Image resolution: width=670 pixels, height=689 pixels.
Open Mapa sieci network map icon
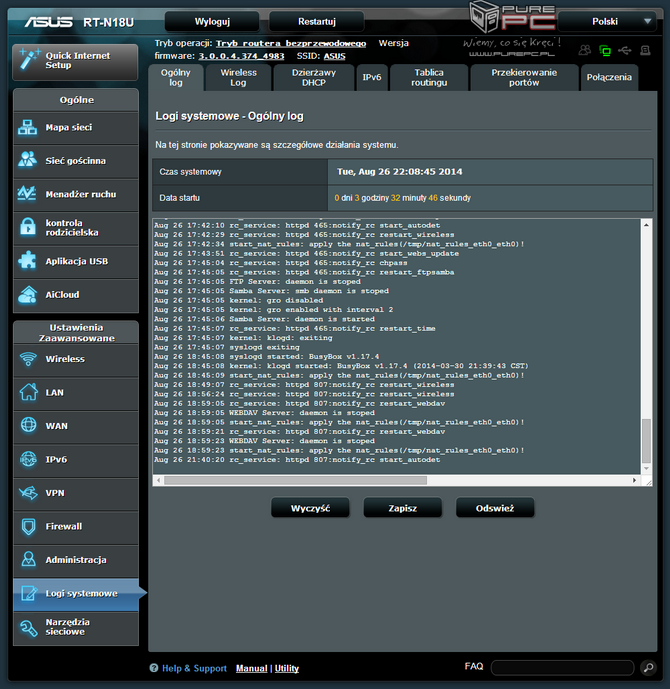pyautogui.click(x=28, y=127)
